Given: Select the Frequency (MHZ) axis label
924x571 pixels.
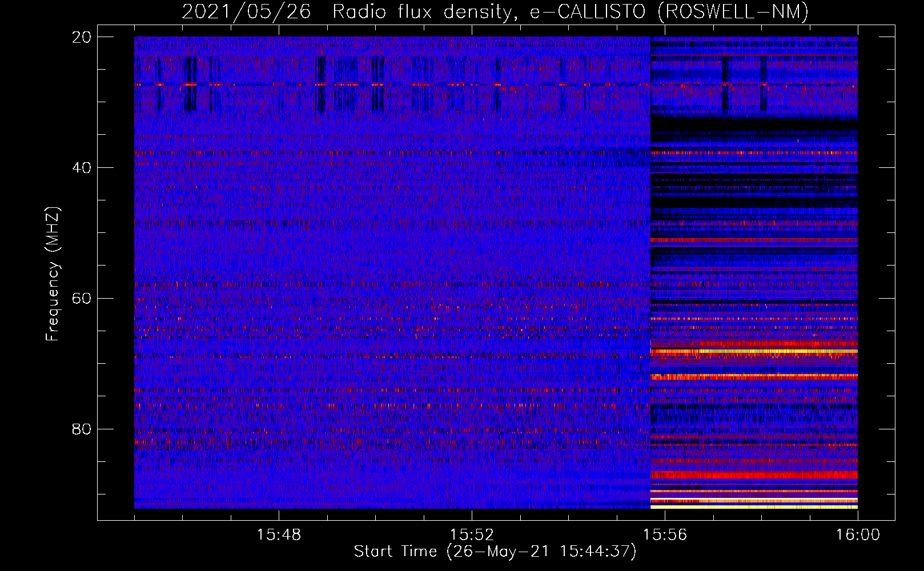Looking at the screenshot, I should [52, 274].
